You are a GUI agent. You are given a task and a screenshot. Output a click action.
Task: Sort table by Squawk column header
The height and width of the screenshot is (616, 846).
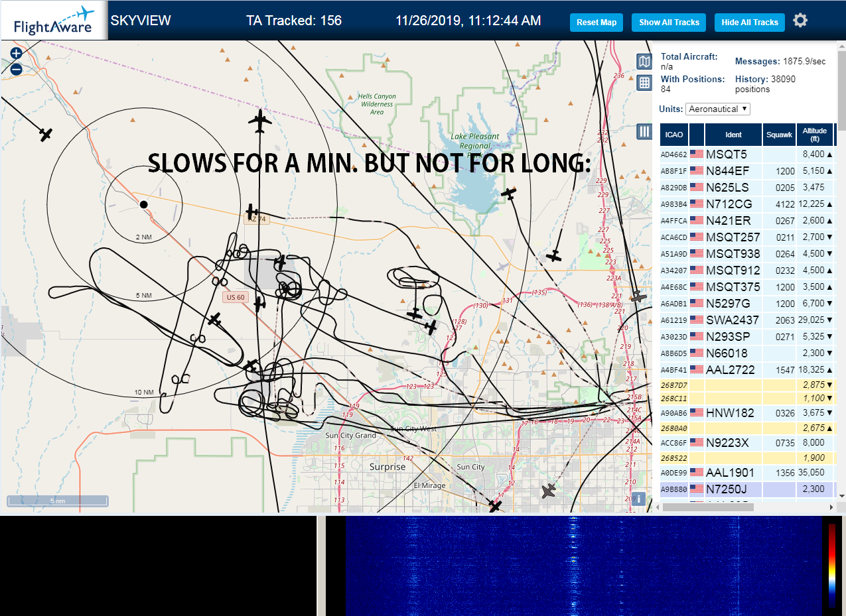click(779, 135)
